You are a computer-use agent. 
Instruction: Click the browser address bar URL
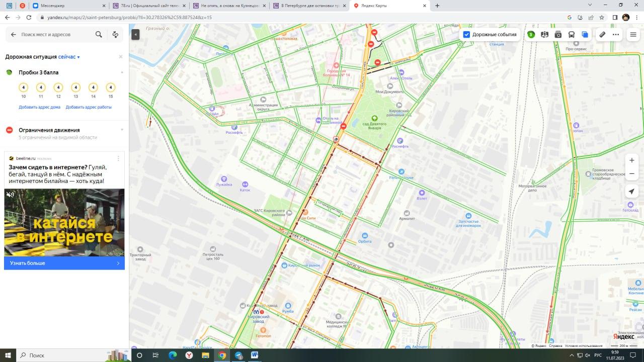[130, 17]
